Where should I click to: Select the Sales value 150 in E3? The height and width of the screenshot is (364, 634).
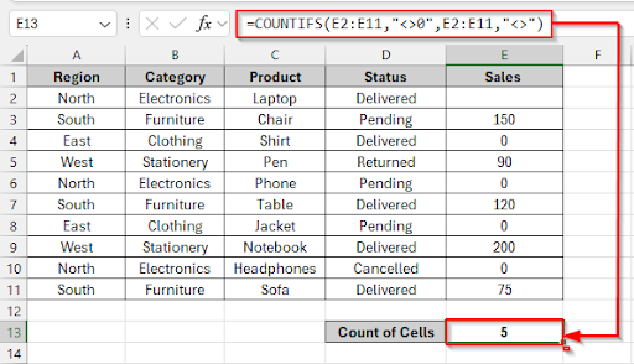coord(504,119)
